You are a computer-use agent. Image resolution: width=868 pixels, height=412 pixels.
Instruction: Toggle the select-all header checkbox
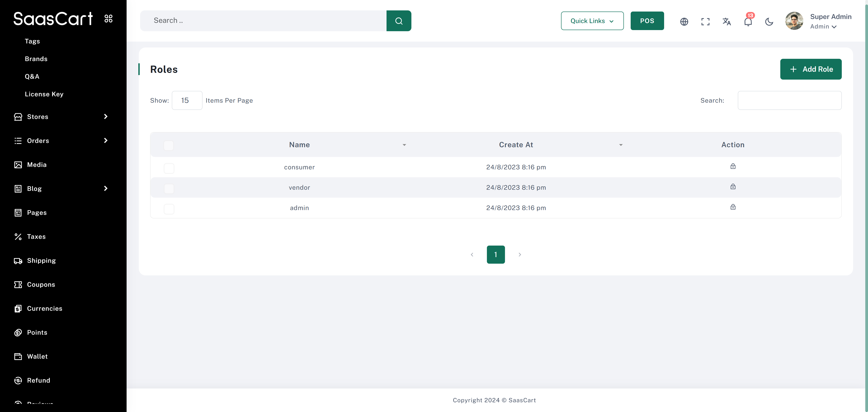[x=168, y=145]
